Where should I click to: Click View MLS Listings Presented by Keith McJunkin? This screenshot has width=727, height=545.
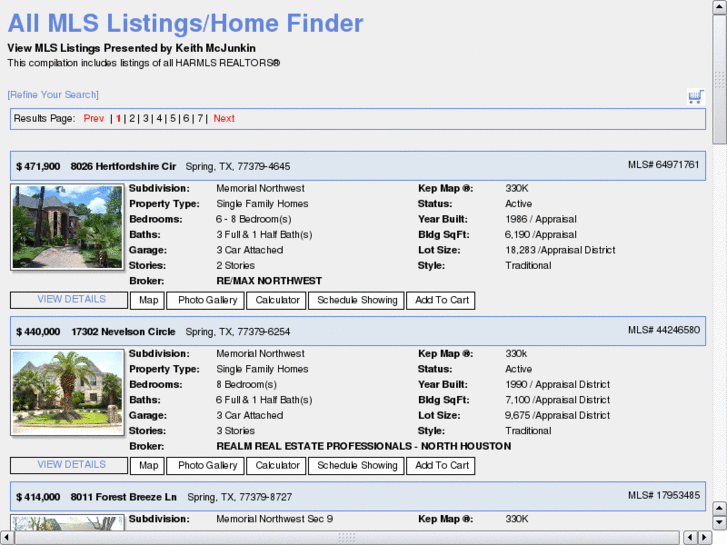coord(131,48)
